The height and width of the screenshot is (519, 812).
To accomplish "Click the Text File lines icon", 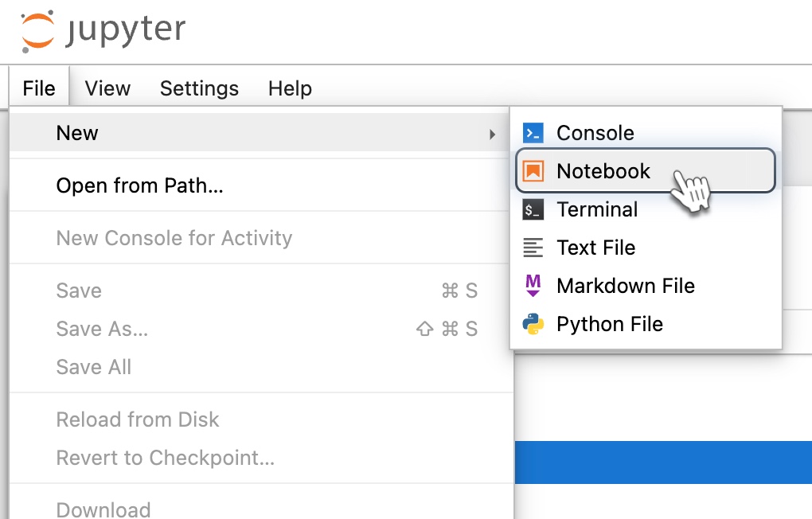I will (x=533, y=248).
